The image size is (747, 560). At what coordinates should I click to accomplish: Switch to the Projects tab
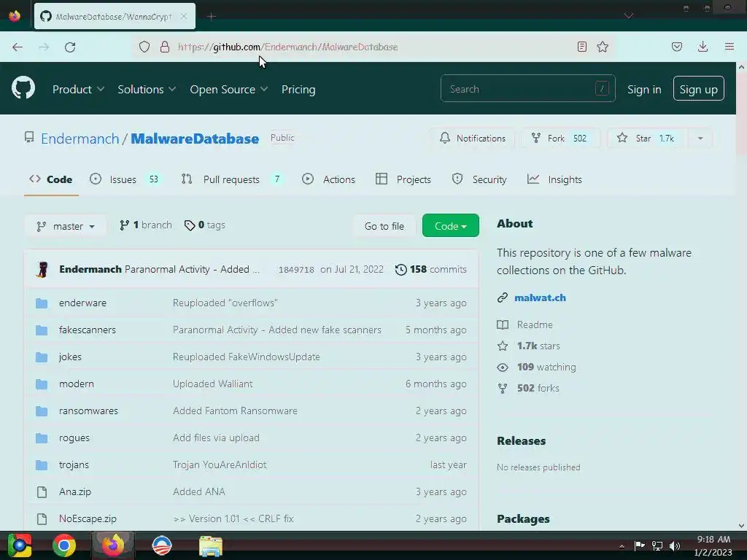coord(403,179)
